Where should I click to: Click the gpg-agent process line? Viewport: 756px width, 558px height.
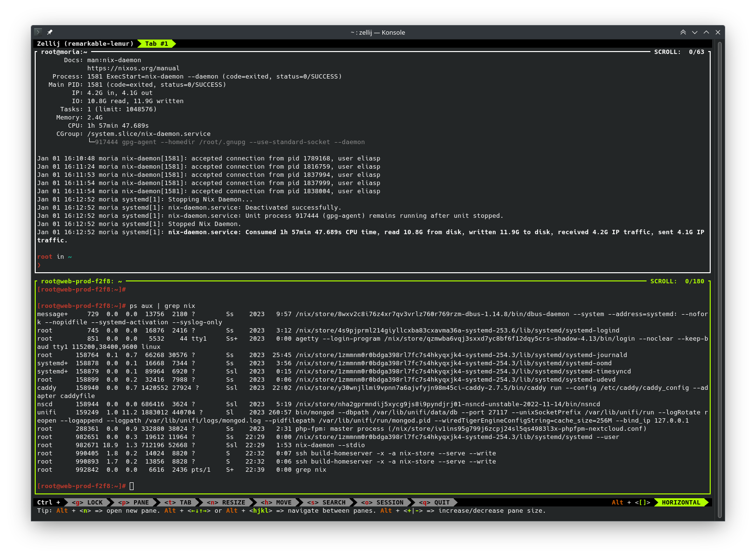point(227,142)
